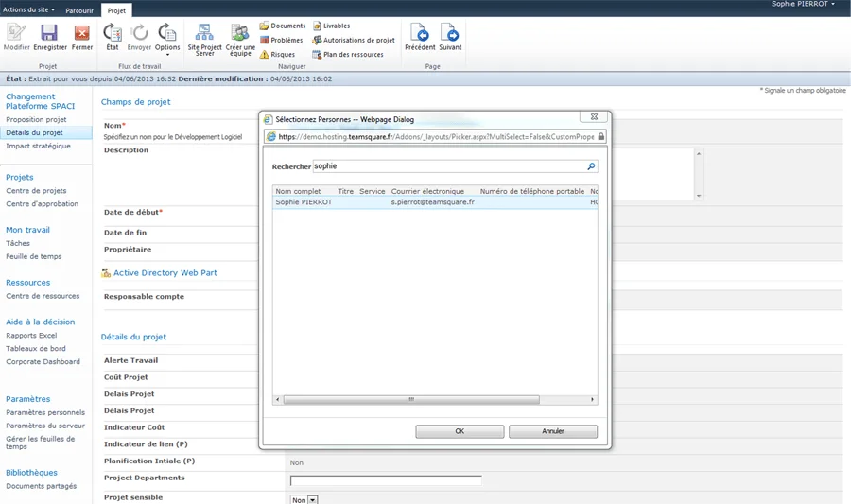Switch to the Parcourir tab
The width and height of the screenshot is (851, 504).
79,10
